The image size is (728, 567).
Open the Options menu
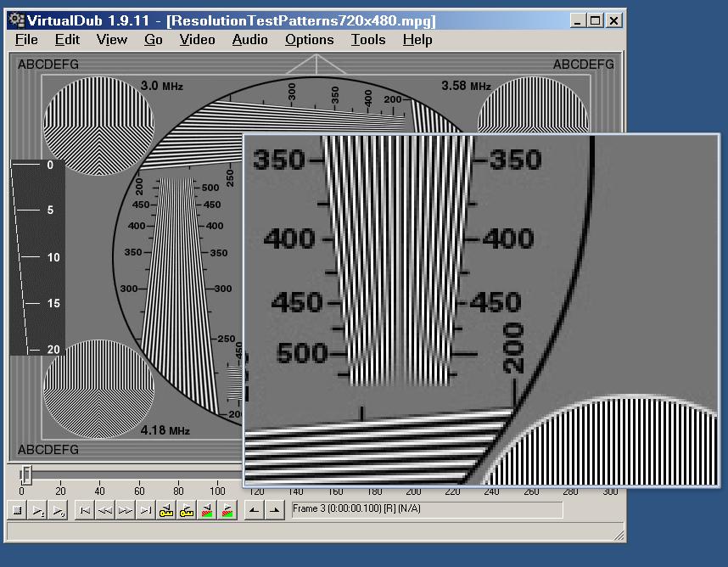pyautogui.click(x=309, y=40)
